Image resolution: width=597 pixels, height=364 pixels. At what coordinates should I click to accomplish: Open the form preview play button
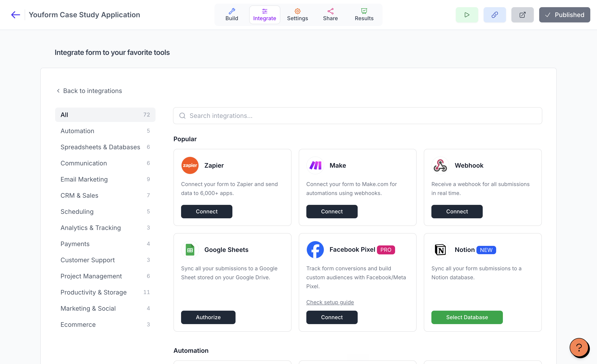coord(467,15)
